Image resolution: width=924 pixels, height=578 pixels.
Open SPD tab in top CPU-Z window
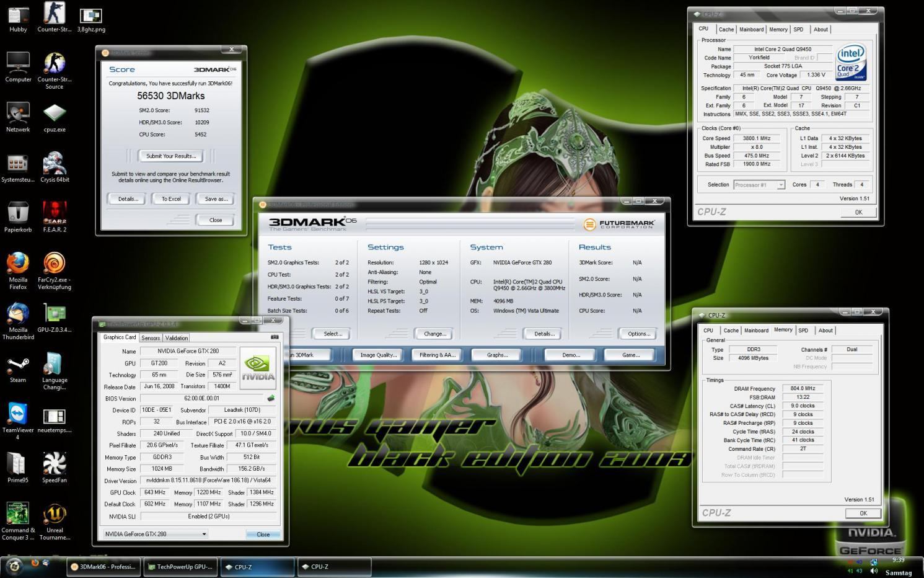coord(799,30)
